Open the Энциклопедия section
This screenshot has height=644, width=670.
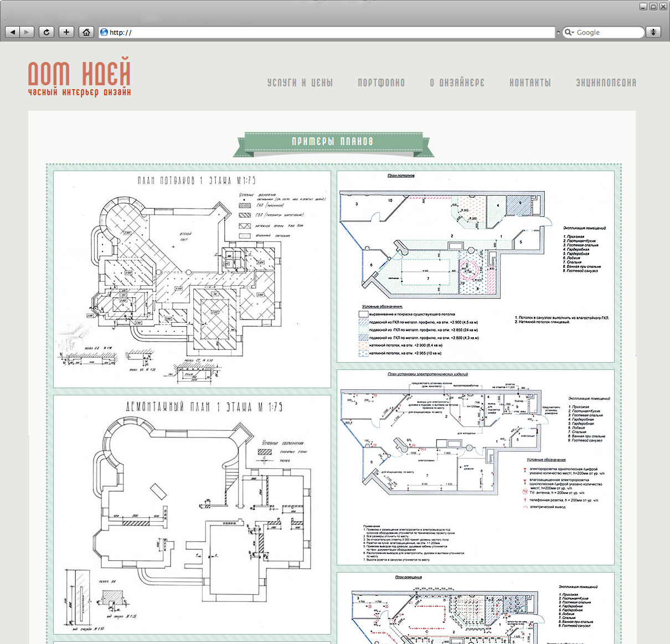pyautogui.click(x=607, y=82)
